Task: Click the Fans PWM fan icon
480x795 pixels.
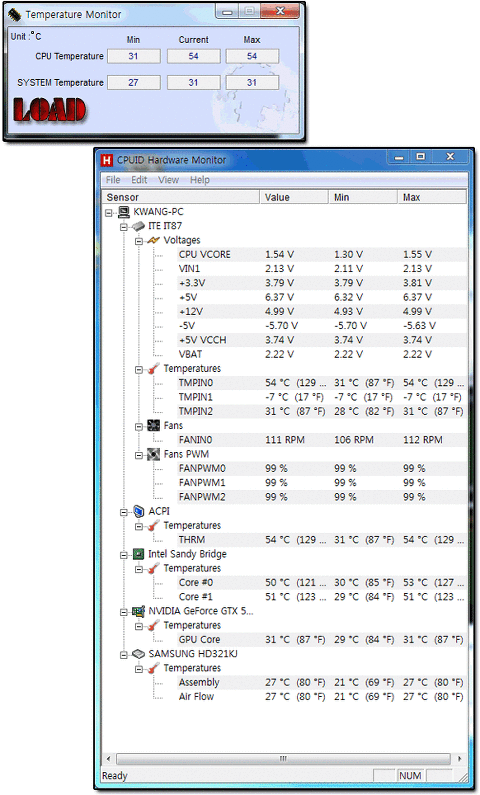Action: pos(153,454)
